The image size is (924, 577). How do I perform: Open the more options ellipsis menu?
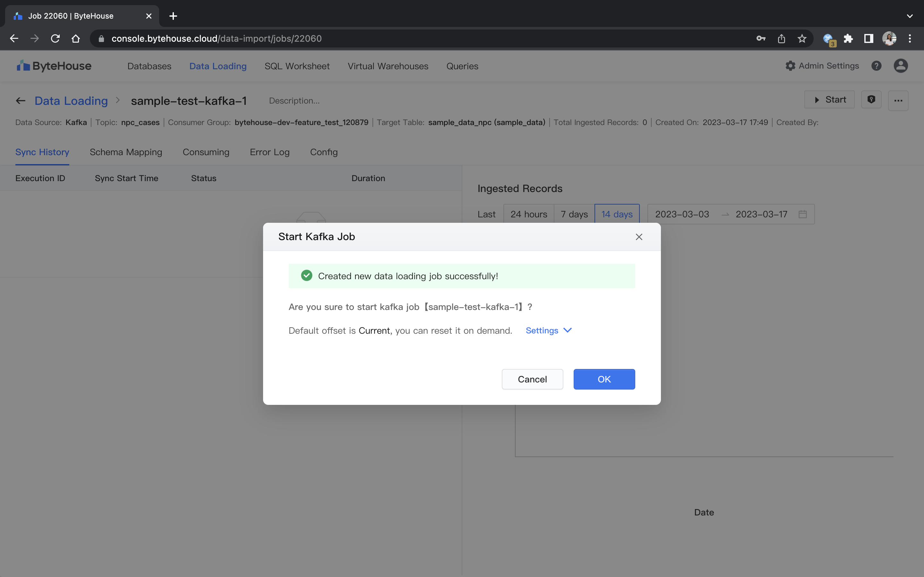click(x=898, y=101)
